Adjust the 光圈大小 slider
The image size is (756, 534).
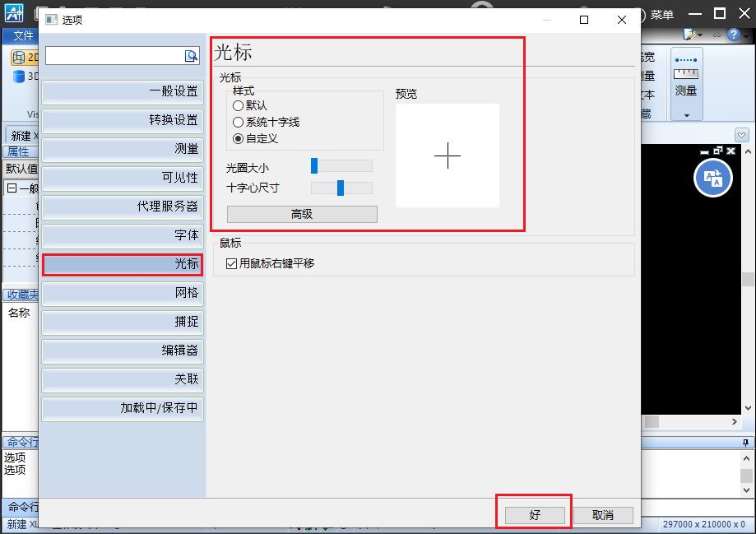tap(314, 165)
